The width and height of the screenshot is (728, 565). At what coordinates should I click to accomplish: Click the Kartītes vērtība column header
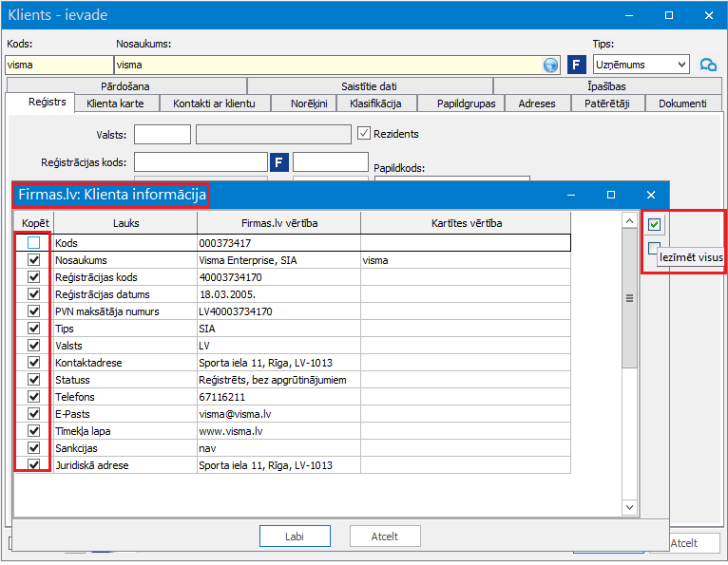[466, 223]
